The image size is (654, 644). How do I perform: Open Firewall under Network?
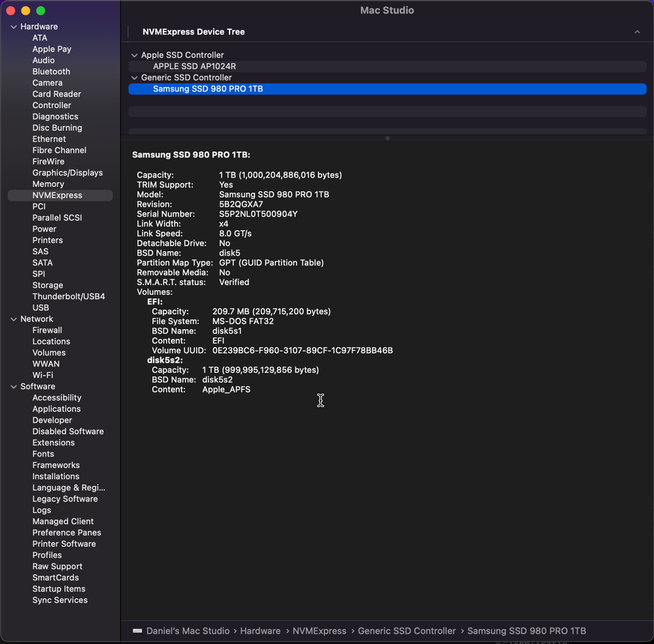pyautogui.click(x=47, y=331)
